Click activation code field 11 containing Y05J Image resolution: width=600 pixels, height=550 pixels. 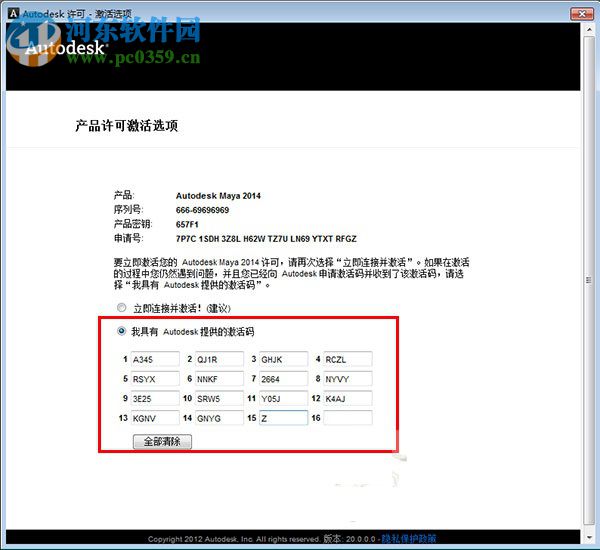tap(284, 398)
